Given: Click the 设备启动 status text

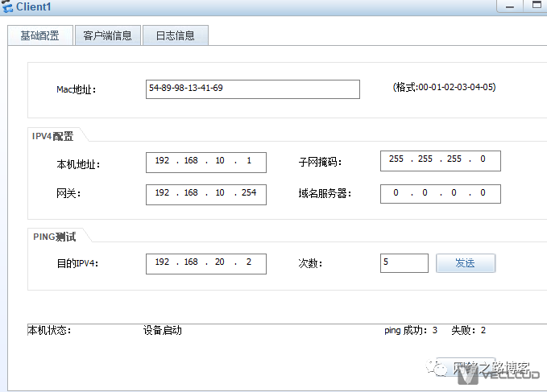Looking at the screenshot, I should pos(163,330).
